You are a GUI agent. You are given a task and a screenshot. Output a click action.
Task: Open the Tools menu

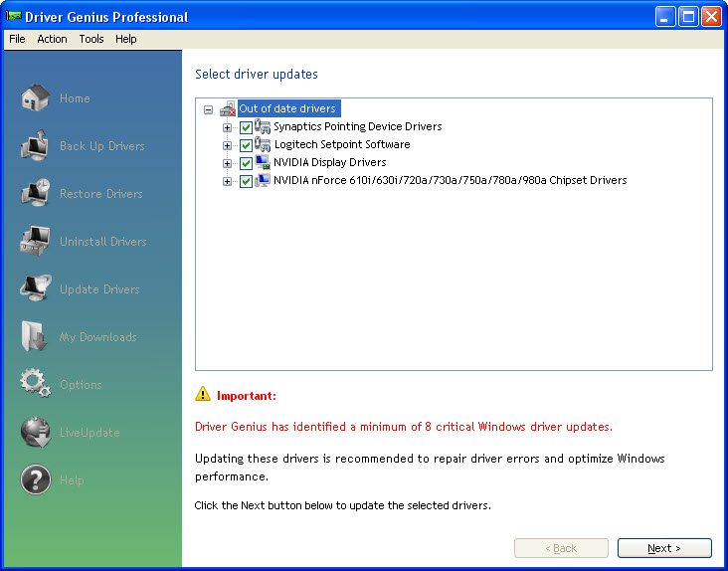click(91, 39)
